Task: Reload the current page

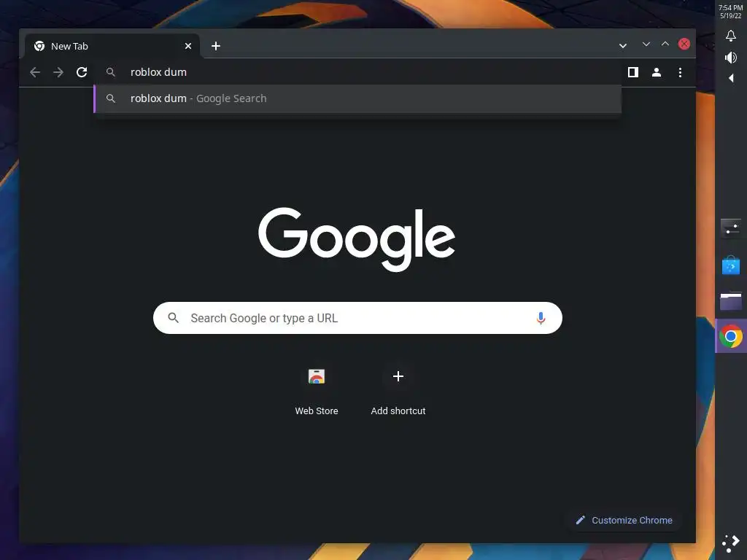Action: click(82, 72)
